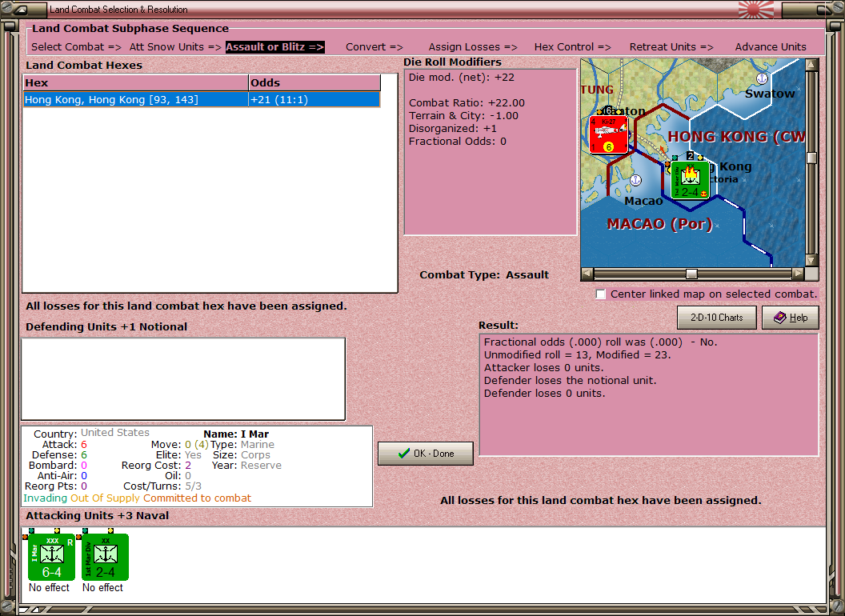Click the Odds column header
This screenshot has width=845, height=616.
tap(314, 83)
